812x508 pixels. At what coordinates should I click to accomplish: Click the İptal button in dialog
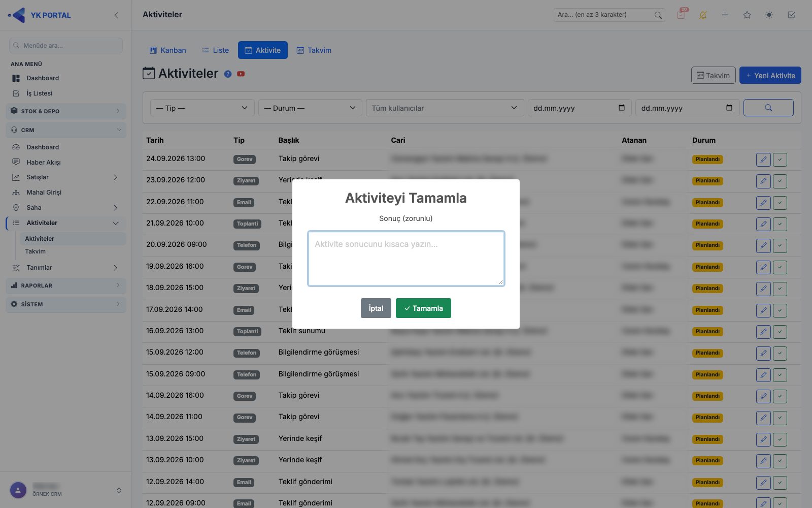[x=376, y=308]
